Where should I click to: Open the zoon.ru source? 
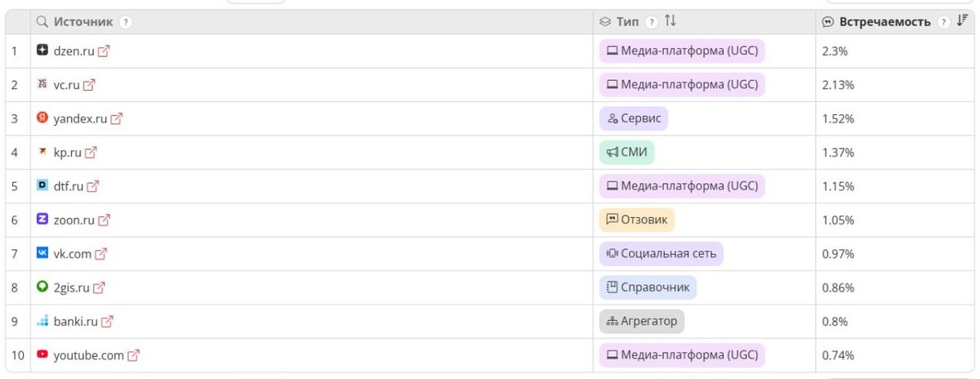pyautogui.click(x=73, y=220)
